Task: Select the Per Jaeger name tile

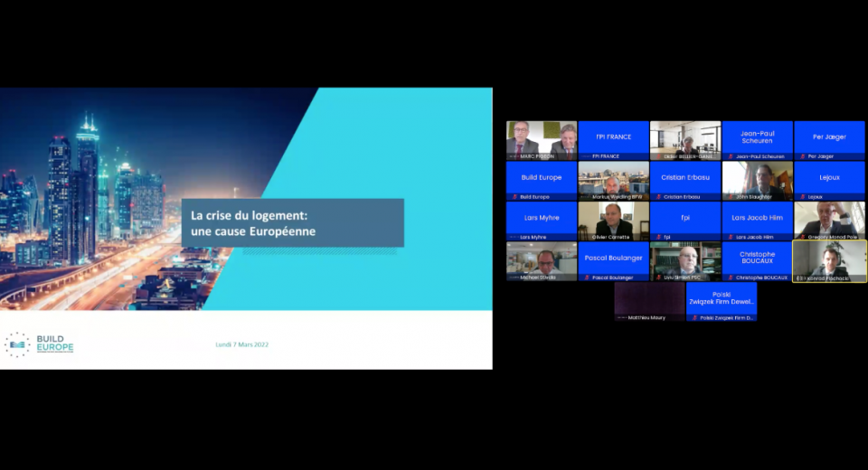Action: [x=829, y=141]
